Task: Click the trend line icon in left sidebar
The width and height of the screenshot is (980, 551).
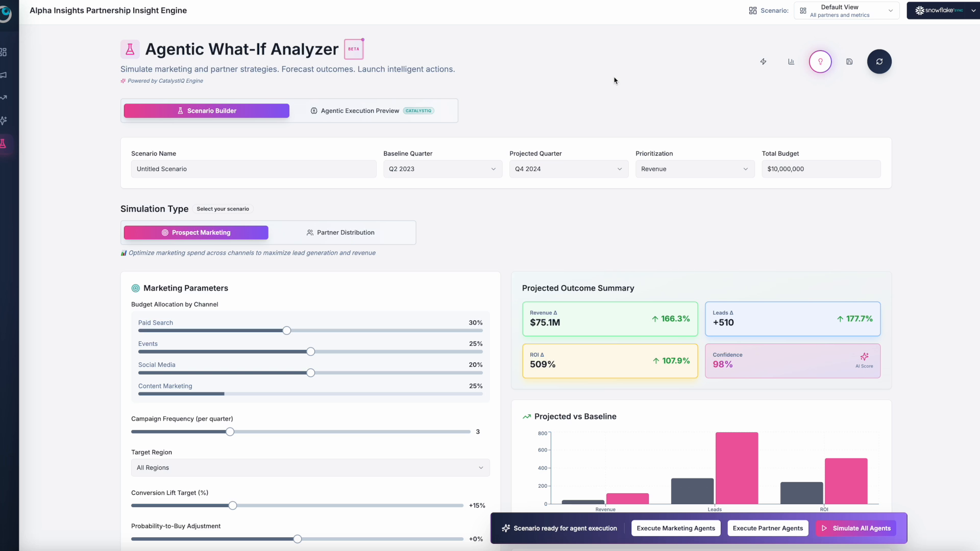Action: point(4,97)
